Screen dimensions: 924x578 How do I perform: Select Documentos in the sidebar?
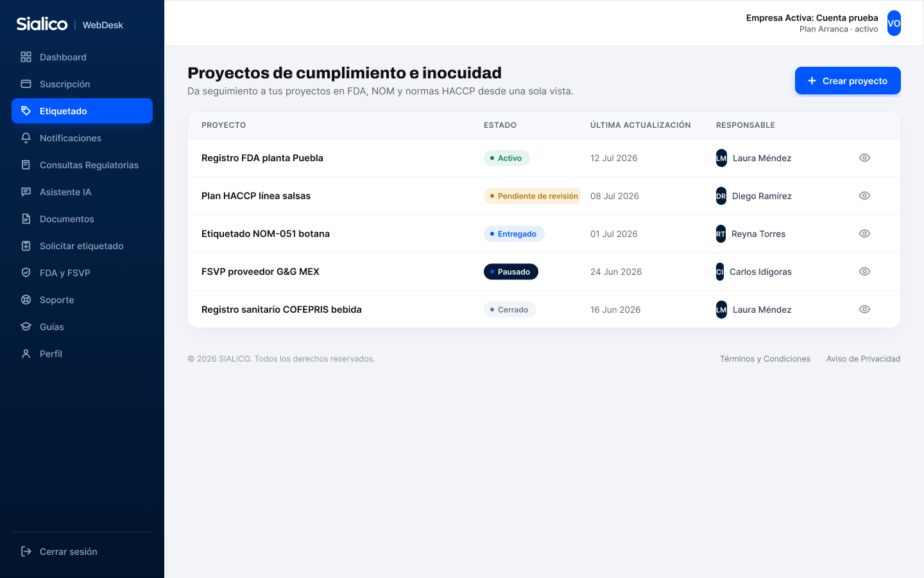tap(82, 219)
